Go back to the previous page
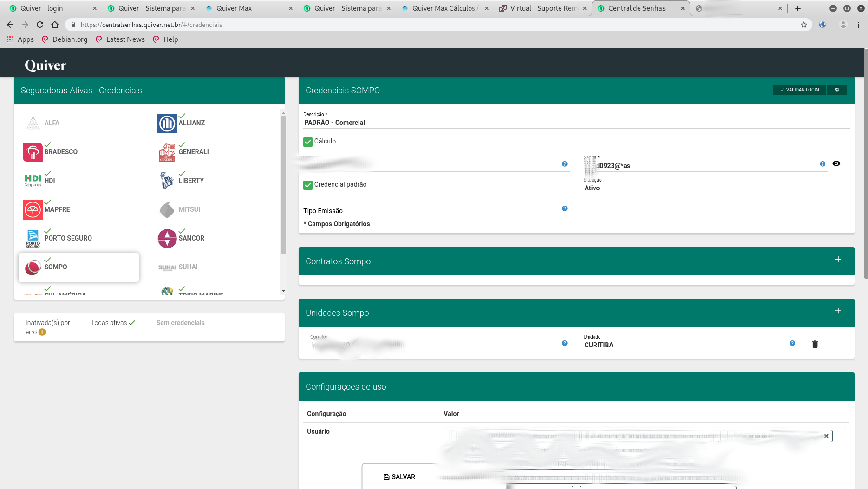The image size is (868, 489). click(10, 25)
